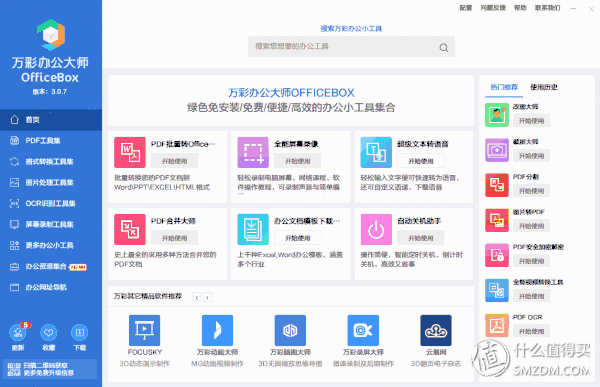This screenshot has height=387, width=600.
Task: Click the 云展网 cloud icon
Action: click(435, 330)
